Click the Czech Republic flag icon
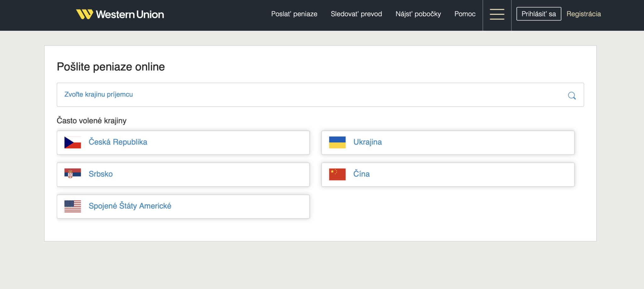Screen dimensions: 644x289 tap(72, 142)
